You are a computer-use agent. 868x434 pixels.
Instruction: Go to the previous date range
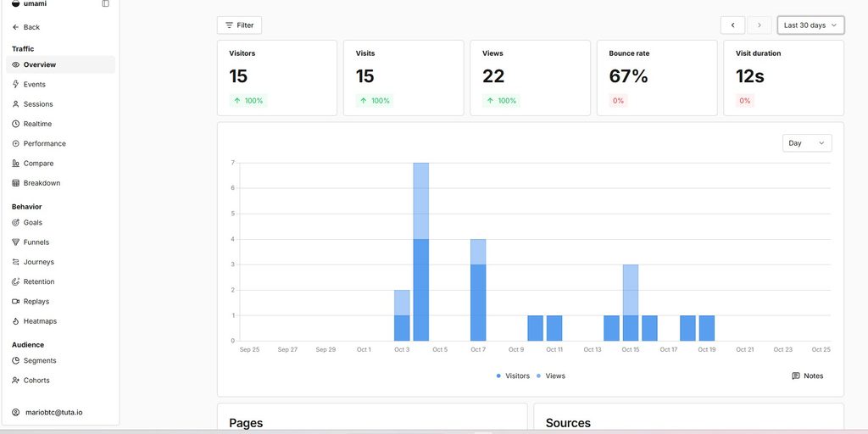point(733,25)
